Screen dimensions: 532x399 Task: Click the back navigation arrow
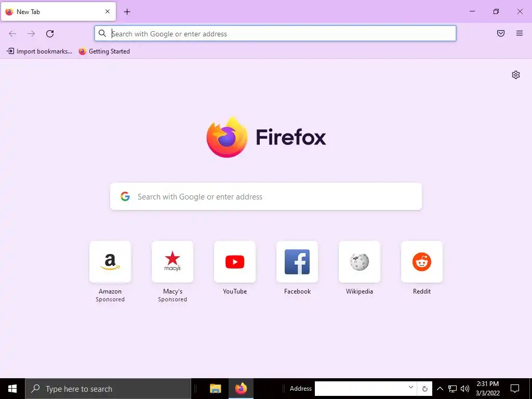(x=12, y=34)
